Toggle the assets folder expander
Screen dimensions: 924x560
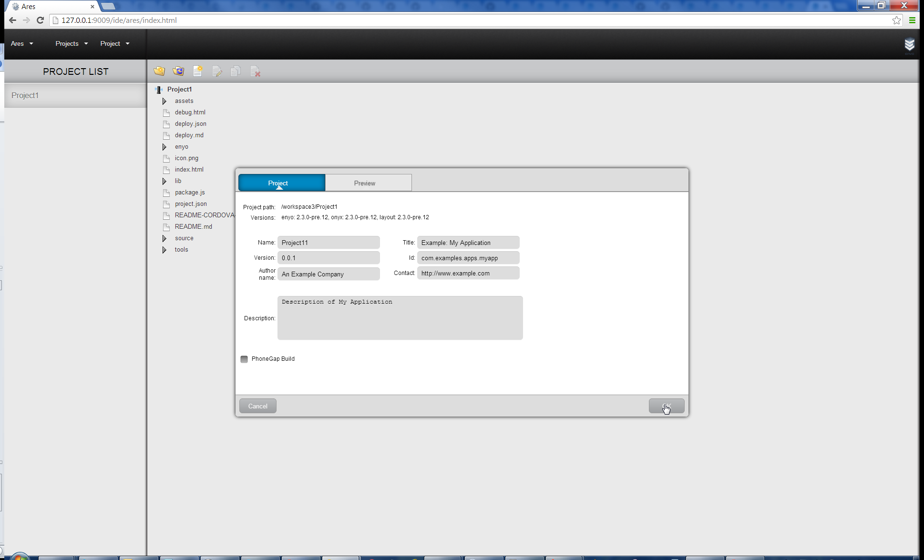click(164, 101)
